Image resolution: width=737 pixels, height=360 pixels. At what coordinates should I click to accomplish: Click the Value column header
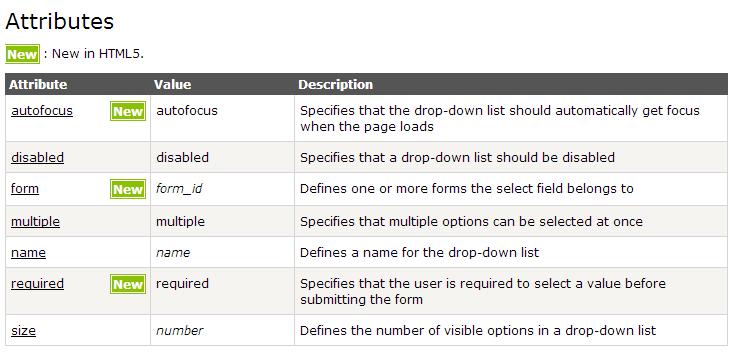pyautogui.click(x=172, y=85)
